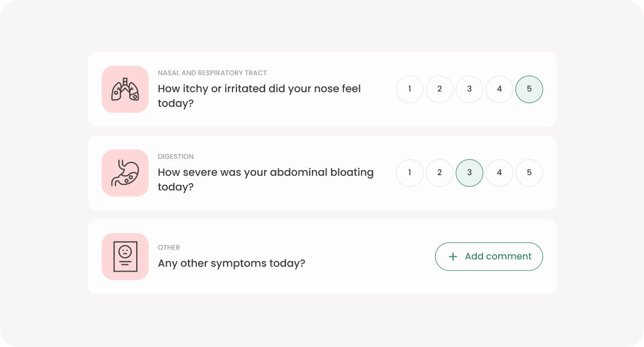The width and height of the screenshot is (644, 347).
Task: Click the plus icon inside Add comment button
Action: tap(453, 256)
